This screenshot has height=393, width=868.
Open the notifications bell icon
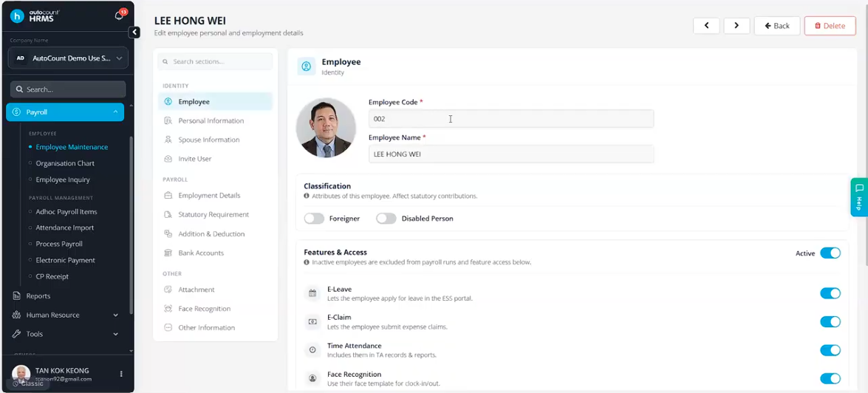click(118, 16)
